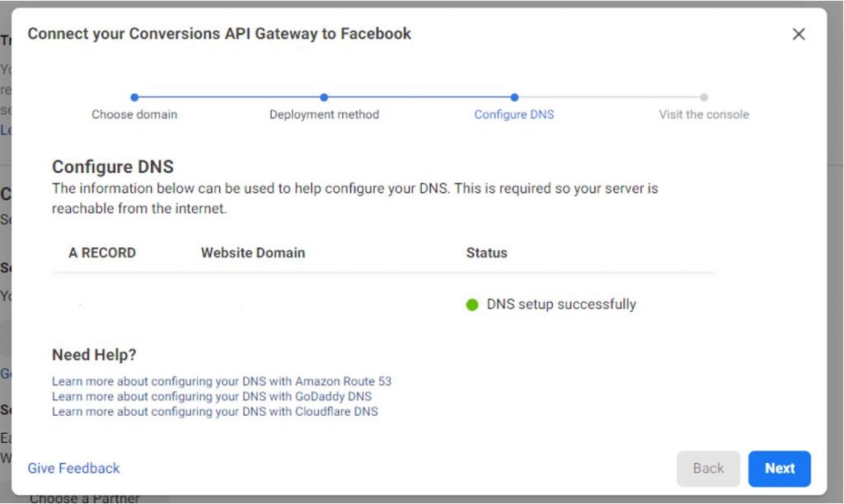
Task: Click the A RECORD column header
Action: pos(102,253)
